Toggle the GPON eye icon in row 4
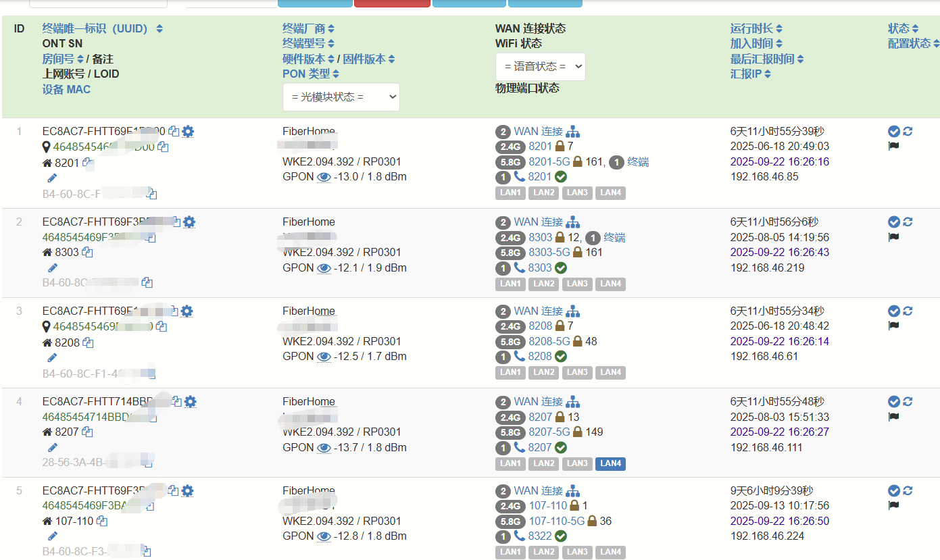The width and height of the screenshot is (940, 560). pyautogui.click(x=324, y=447)
